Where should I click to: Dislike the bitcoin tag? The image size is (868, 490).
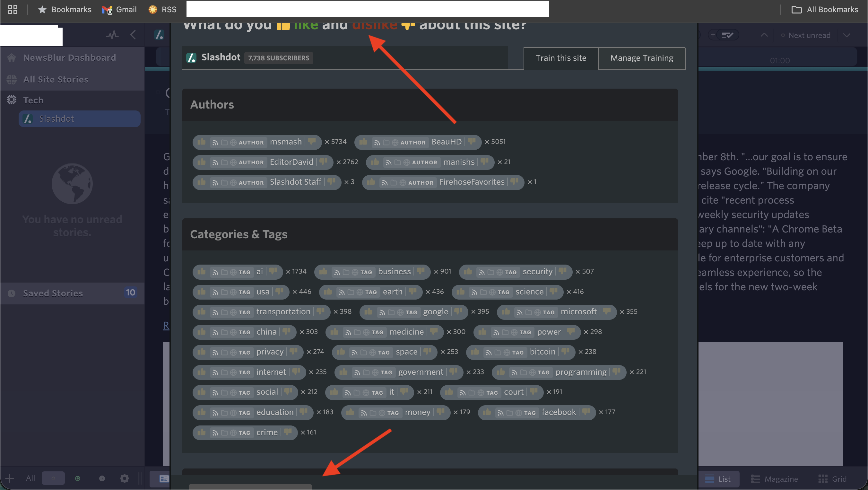(x=565, y=352)
